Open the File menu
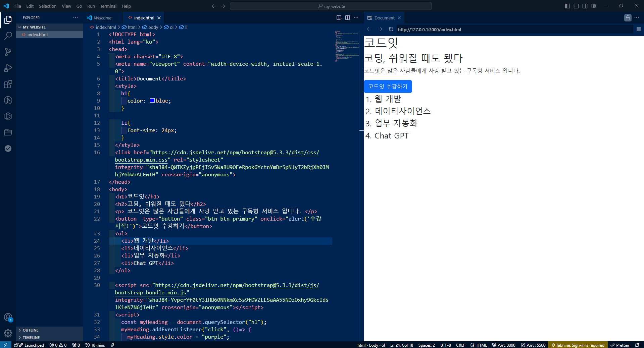 18,6
